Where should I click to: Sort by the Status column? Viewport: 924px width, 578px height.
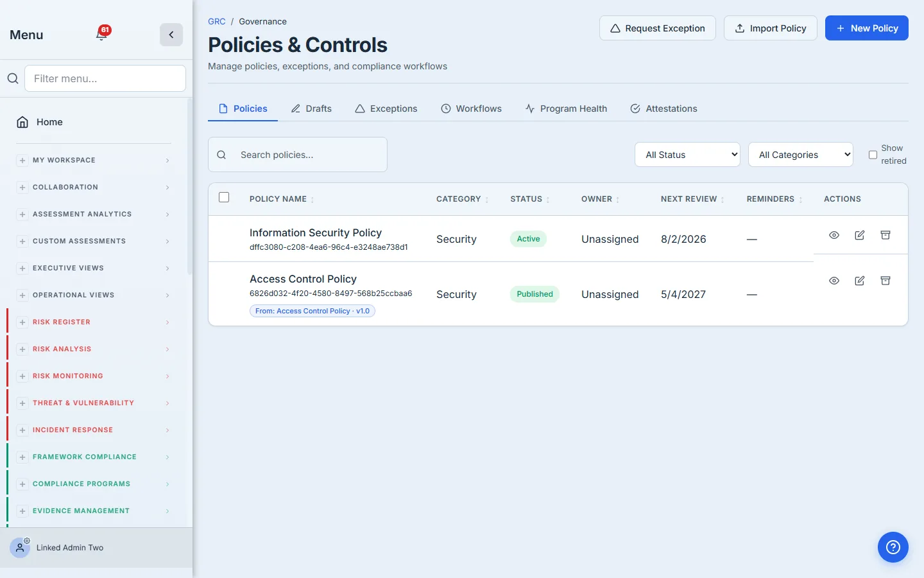click(530, 199)
